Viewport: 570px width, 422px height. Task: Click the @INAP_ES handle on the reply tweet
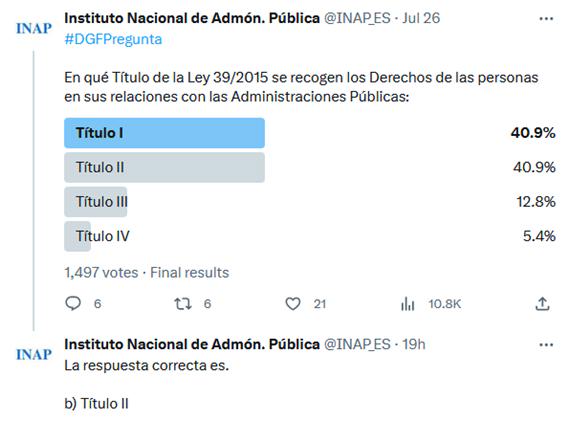pyautogui.click(x=357, y=345)
